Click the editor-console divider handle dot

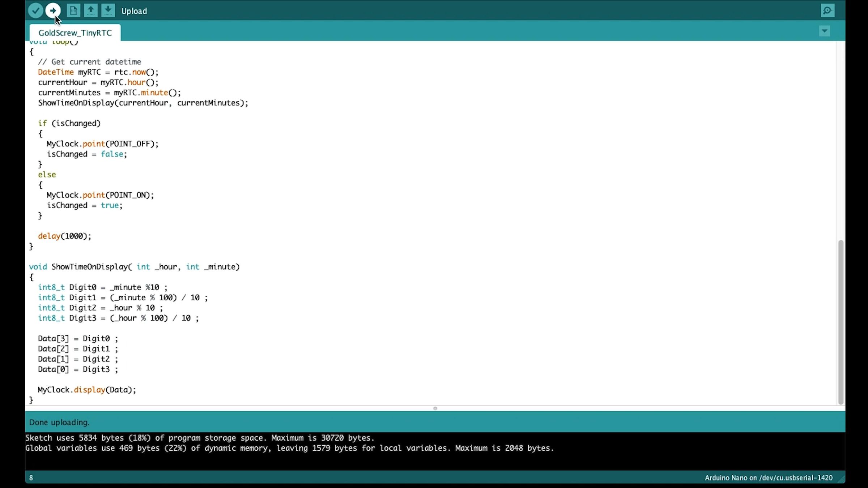tap(435, 408)
